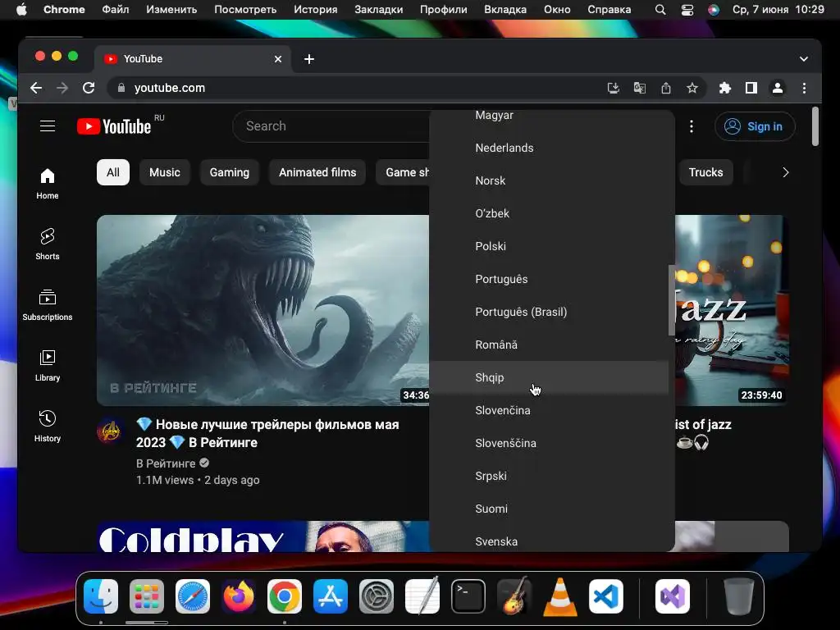Click the Chrome forward arrow

click(x=62, y=88)
